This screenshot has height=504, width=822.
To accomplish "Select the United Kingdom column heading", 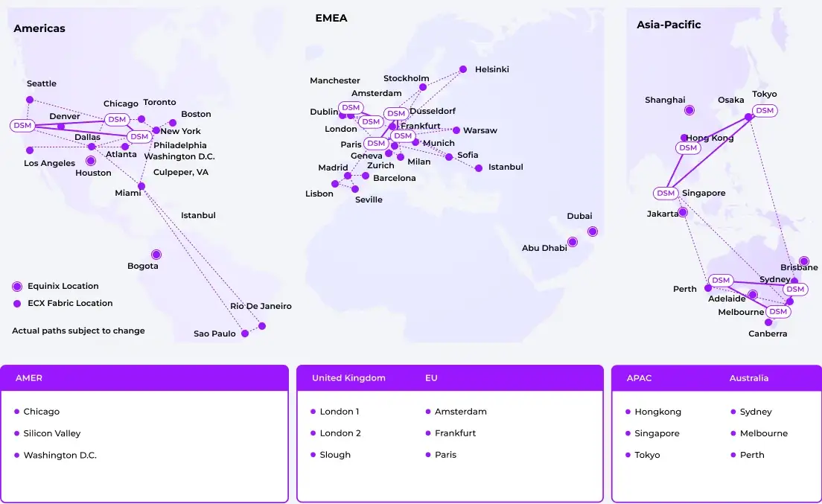I will coord(348,378).
